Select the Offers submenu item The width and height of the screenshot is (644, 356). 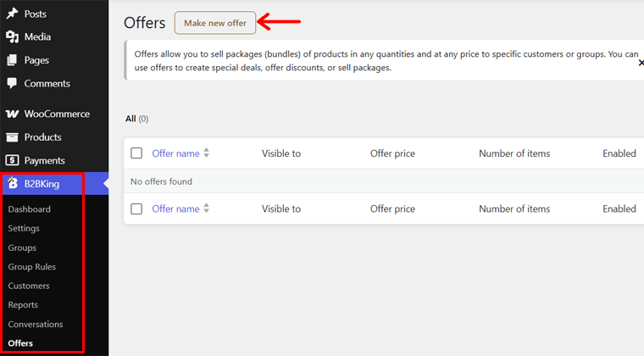[20, 342]
